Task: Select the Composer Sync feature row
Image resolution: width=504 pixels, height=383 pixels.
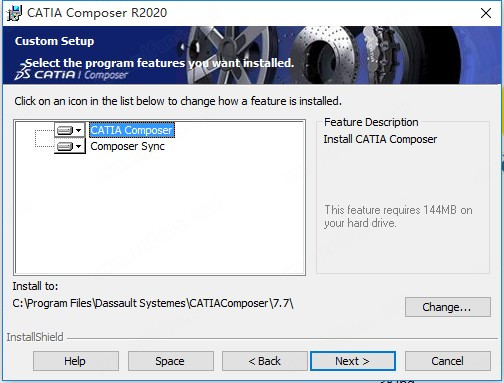Action: tap(127, 146)
